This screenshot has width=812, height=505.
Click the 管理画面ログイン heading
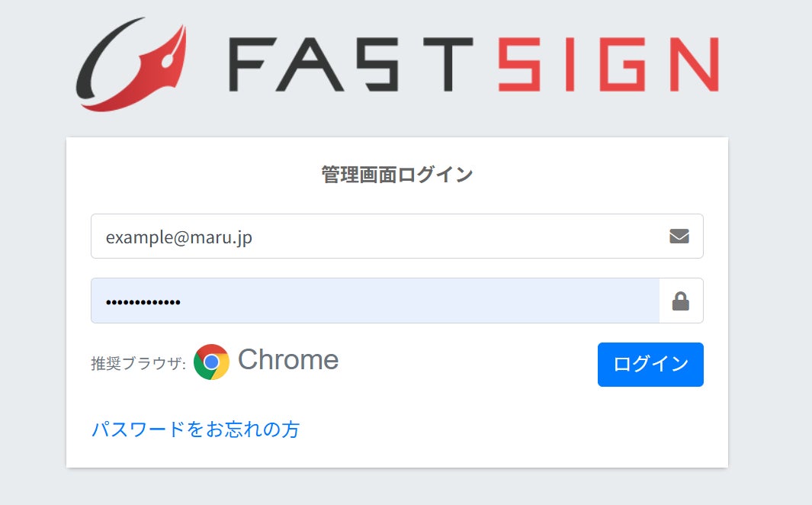[397, 175]
